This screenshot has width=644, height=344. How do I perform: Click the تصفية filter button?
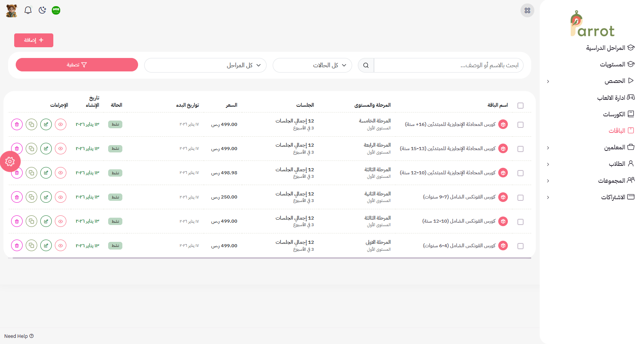click(x=77, y=65)
